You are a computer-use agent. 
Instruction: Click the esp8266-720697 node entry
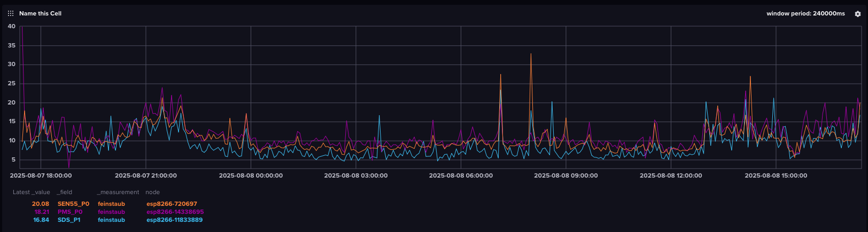[x=172, y=204]
